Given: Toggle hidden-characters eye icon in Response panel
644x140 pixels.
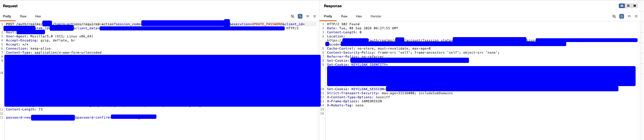Looking at the screenshot, I should (614, 16).
